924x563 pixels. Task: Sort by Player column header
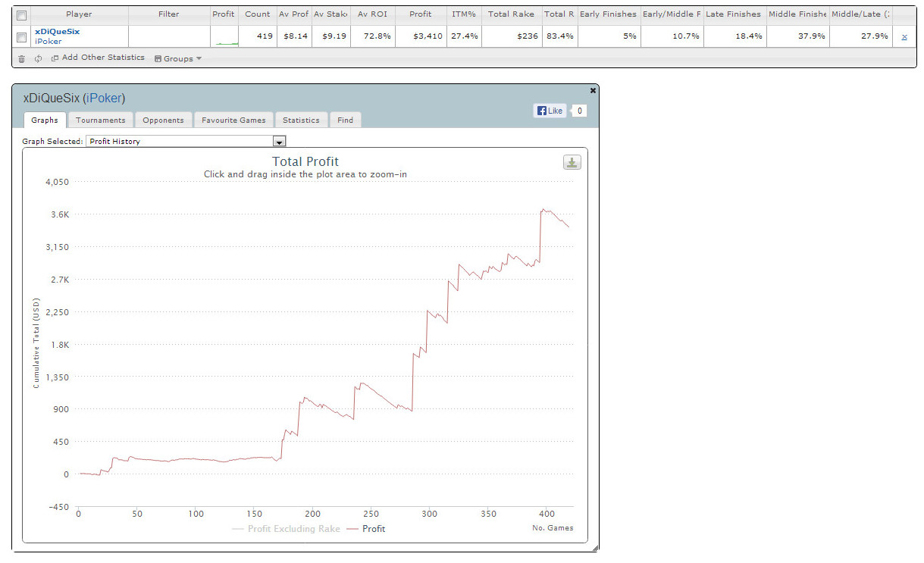[x=79, y=14]
